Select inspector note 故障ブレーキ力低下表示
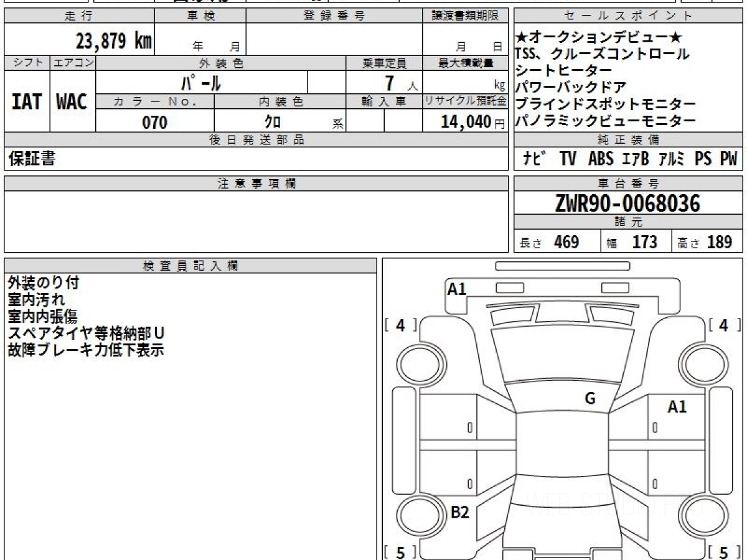The width and height of the screenshot is (747, 560). [x=86, y=350]
